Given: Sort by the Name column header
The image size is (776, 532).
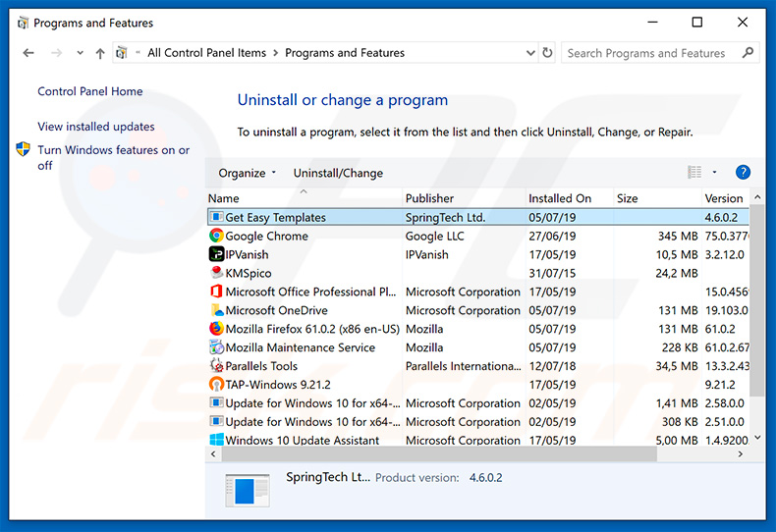Looking at the screenshot, I should (304, 198).
